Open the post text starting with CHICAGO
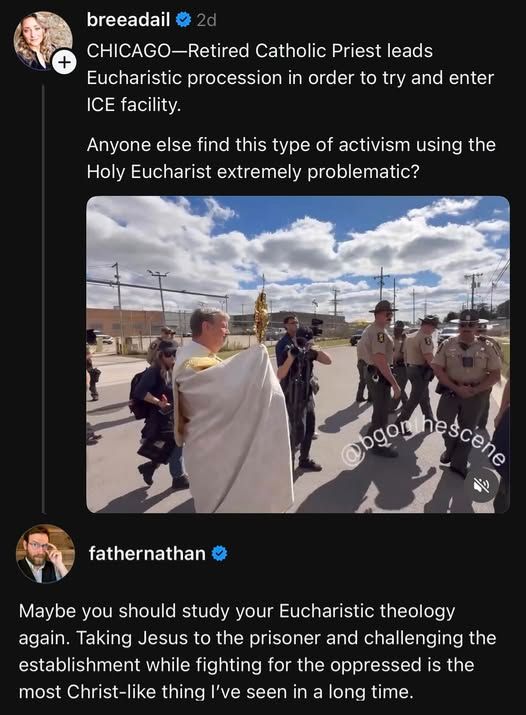Viewport: 526px width, 715px height. [x=290, y=78]
